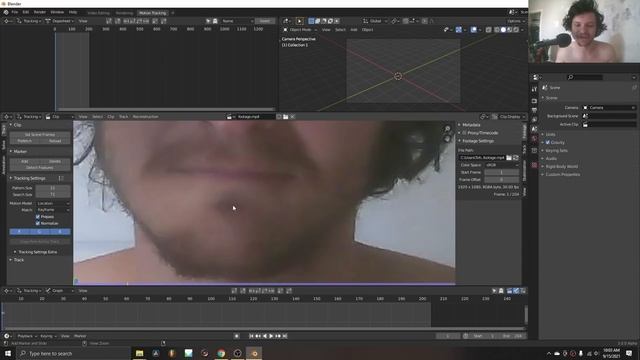
Task: Collapse the Footage Settings panel
Action: click(x=459, y=141)
